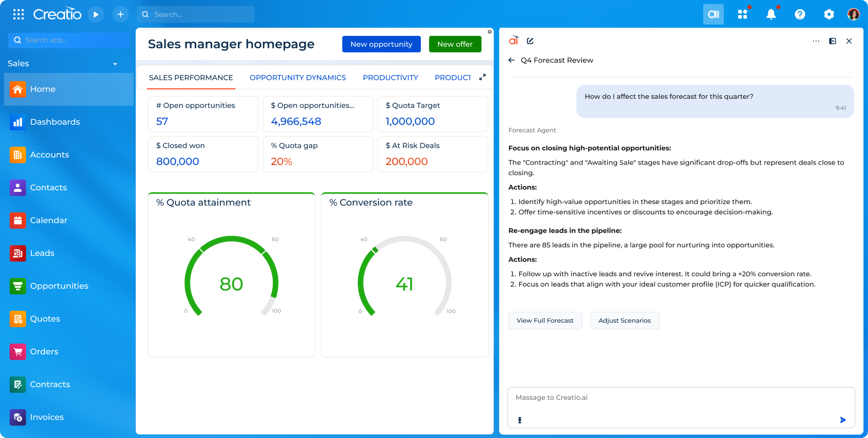Screen dimensions: 868x438
Task: Open the Opportunities section
Action: [59, 286]
